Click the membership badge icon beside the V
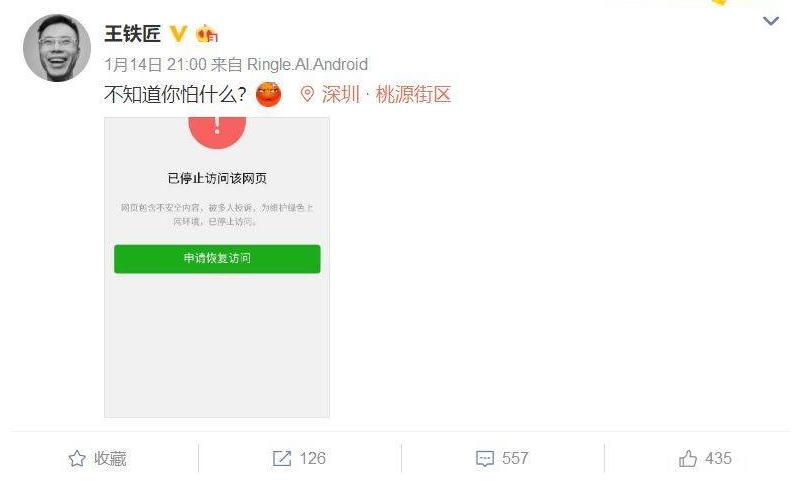792x481 pixels. tap(207, 34)
